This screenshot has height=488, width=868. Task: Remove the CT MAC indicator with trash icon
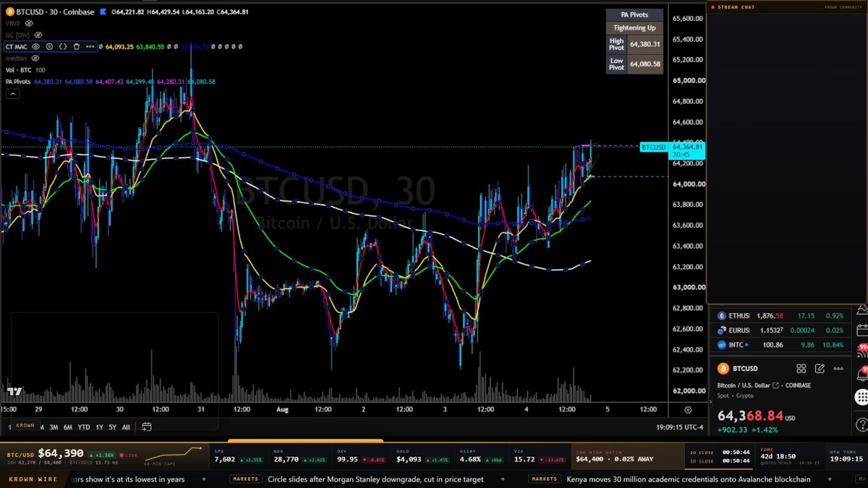tap(76, 46)
